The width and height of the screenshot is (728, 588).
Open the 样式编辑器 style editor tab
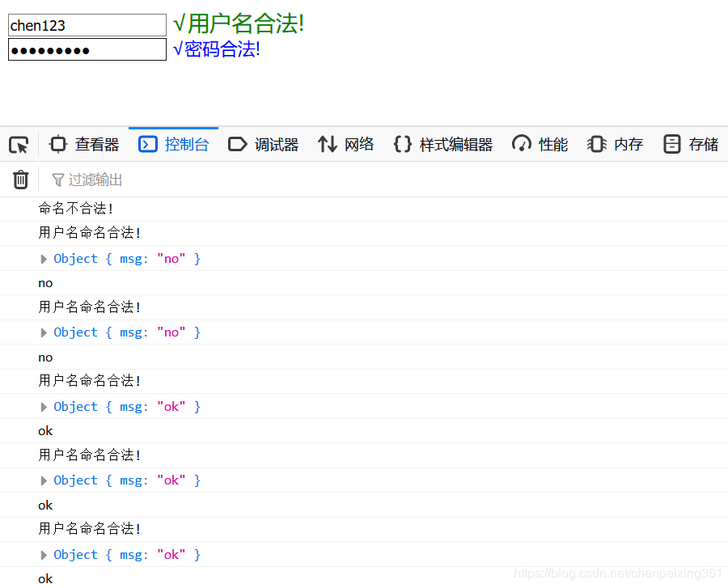click(443, 145)
